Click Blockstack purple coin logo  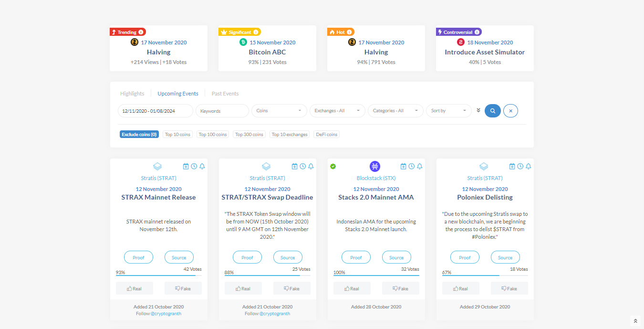click(375, 166)
